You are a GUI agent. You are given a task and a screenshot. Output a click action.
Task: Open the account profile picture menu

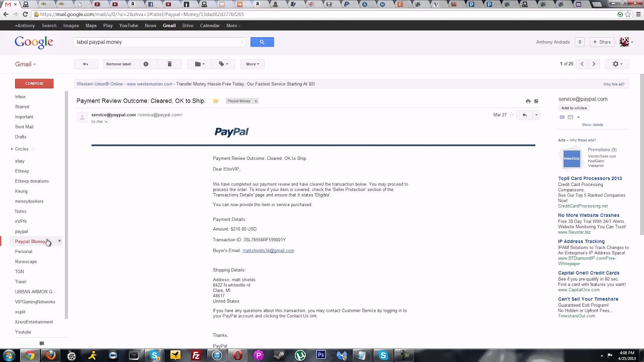tap(626, 42)
